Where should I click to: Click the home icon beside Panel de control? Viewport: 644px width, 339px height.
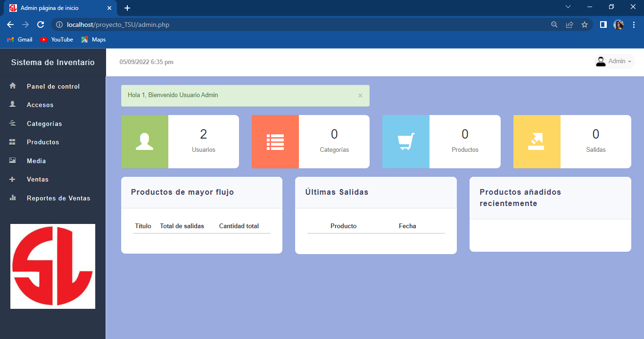point(13,86)
